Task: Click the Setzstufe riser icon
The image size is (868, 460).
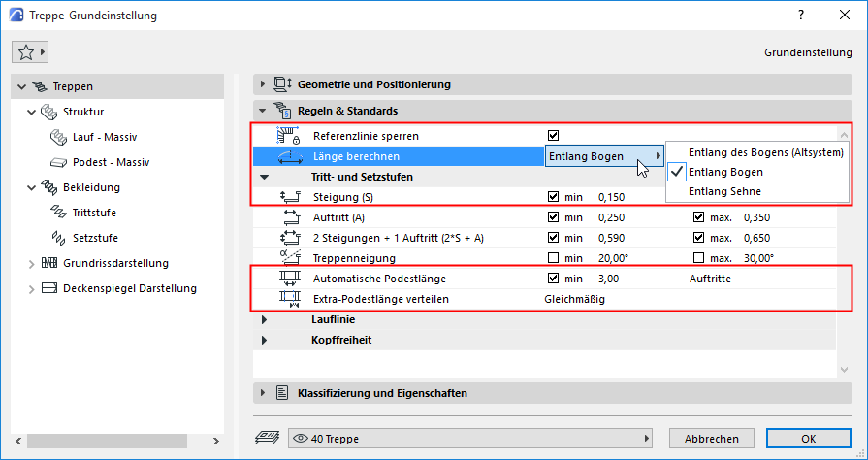Action: click(x=56, y=238)
